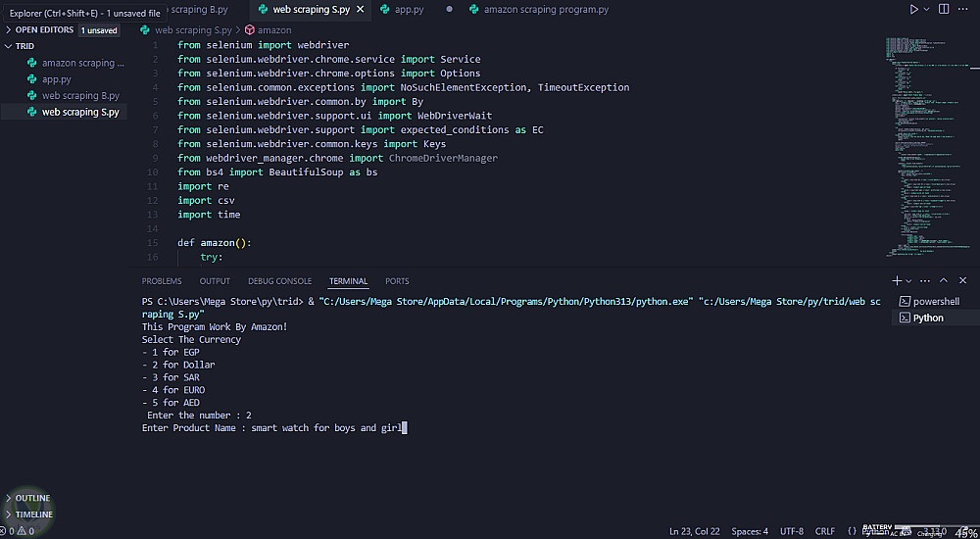
Task: Click the 1 unsaved badge
Action: pos(99,30)
